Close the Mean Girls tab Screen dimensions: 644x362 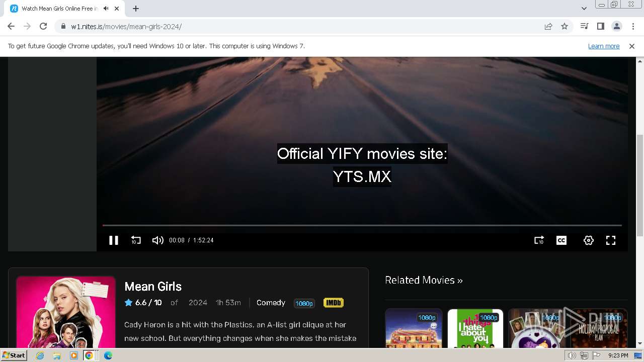[117, 9]
